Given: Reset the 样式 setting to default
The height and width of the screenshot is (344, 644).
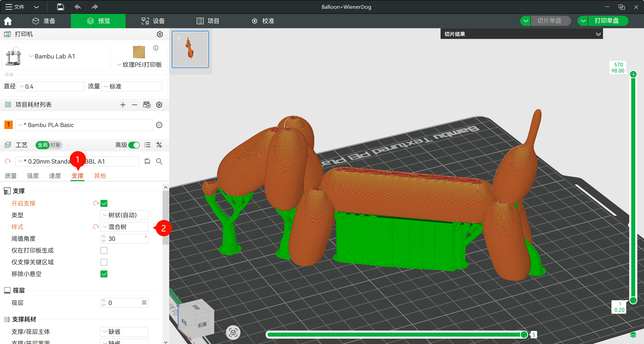Looking at the screenshot, I should (x=96, y=227).
